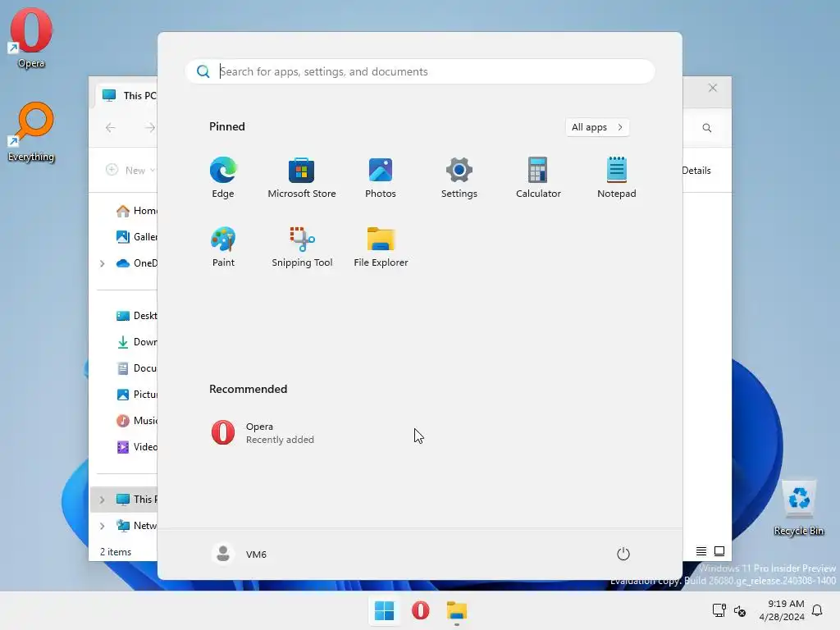840x630 pixels.
Task: Toggle the Details pane in File Explorer
Action: [696, 171]
